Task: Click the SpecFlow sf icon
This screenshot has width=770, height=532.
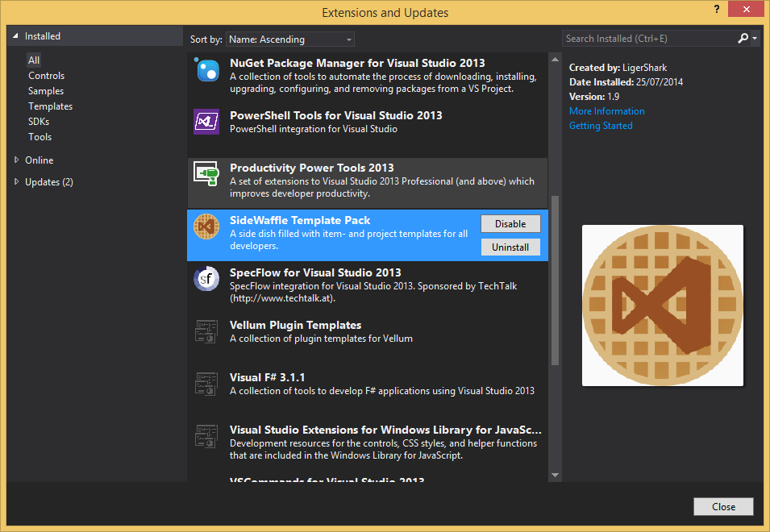Action: pos(206,279)
